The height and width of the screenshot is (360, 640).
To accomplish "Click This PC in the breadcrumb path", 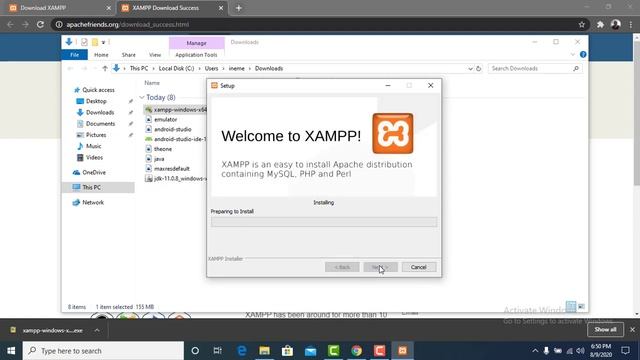I will [139, 69].
